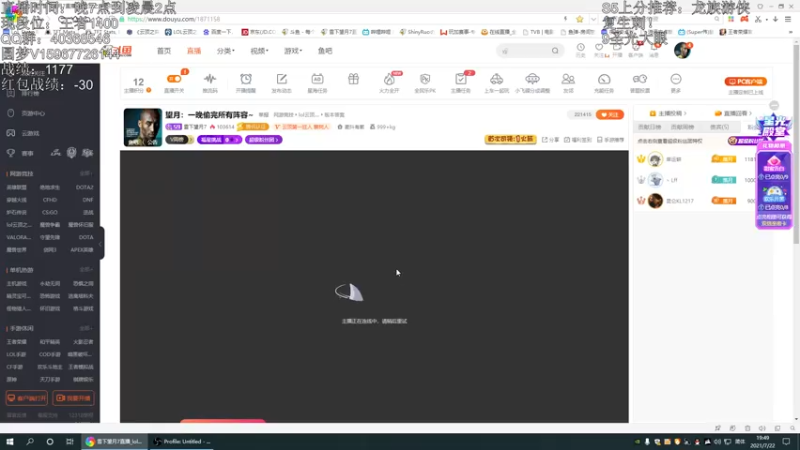This screenshot has width=800, height=450.
Task: Expand the 游戏 dropdown menu
Action: click(293, 51)
